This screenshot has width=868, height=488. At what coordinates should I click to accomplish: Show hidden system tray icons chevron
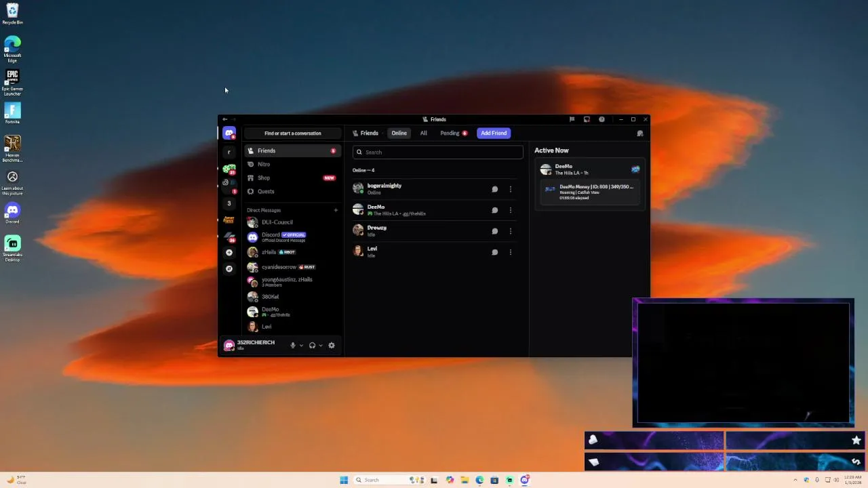pyautogui.click(x=795, y=480)
